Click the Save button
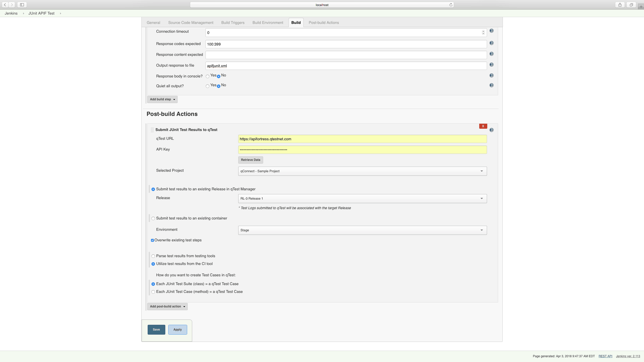 [156, 329]
